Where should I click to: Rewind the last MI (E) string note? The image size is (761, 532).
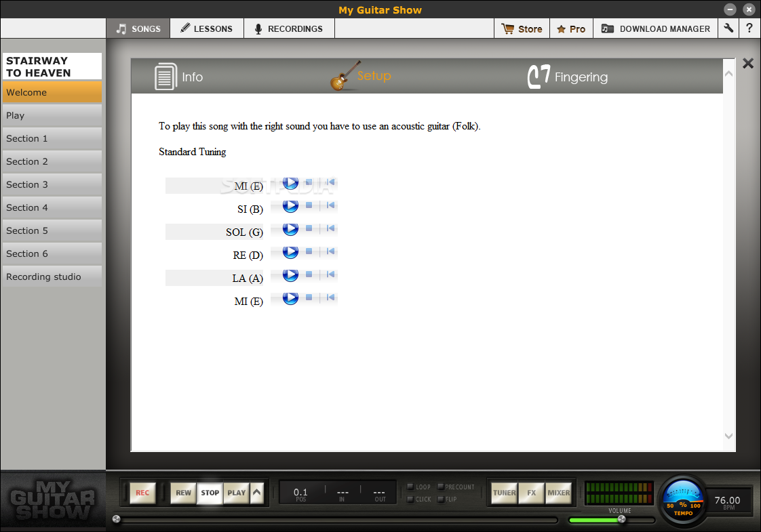pyautogui.click(x=330, y=298)
